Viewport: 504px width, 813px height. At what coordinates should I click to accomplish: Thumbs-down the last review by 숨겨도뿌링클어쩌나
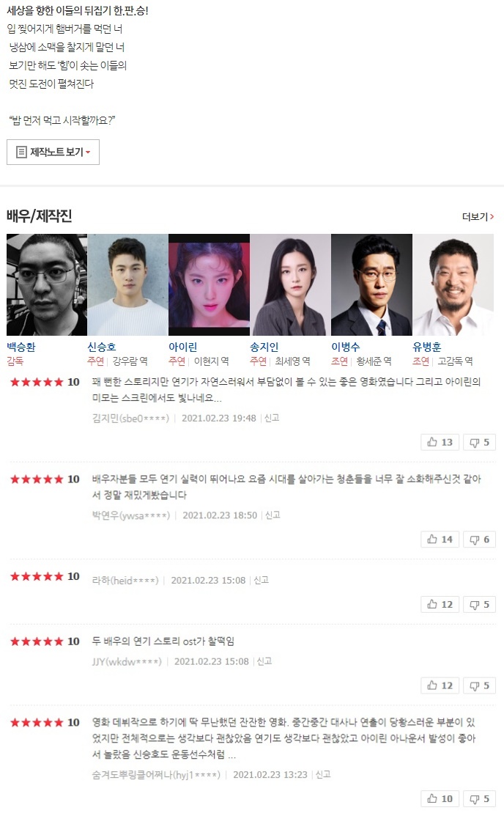pos(479,798)
